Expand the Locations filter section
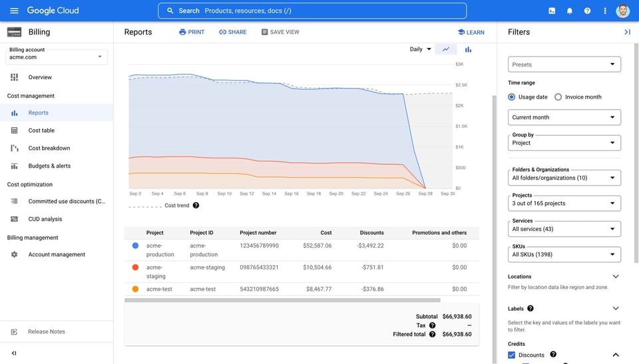 pos(615,276)
